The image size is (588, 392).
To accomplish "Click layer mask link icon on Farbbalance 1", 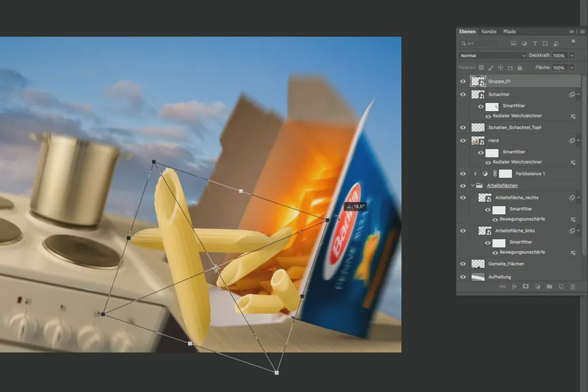I will 495,173.
